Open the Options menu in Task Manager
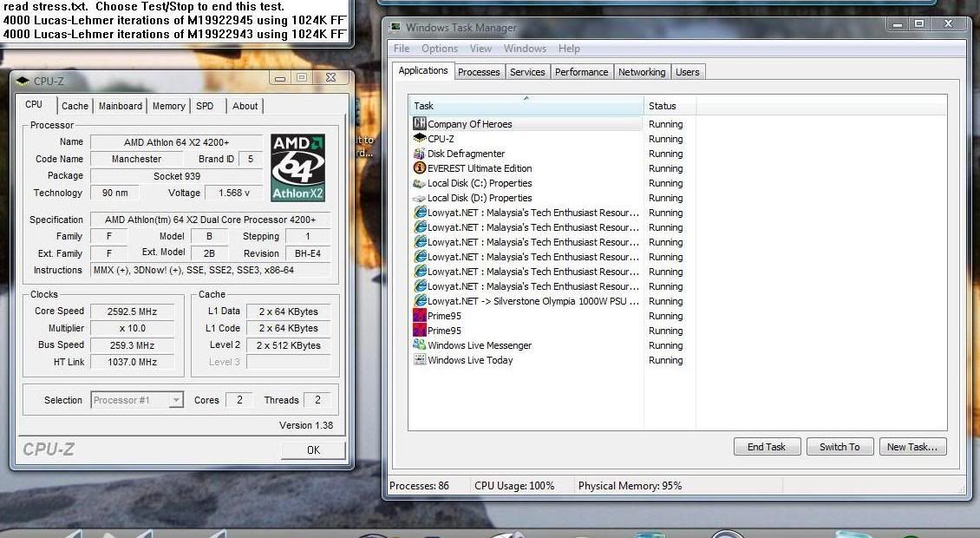This screenshot has width=980, height=538. [x=440, y=49]
